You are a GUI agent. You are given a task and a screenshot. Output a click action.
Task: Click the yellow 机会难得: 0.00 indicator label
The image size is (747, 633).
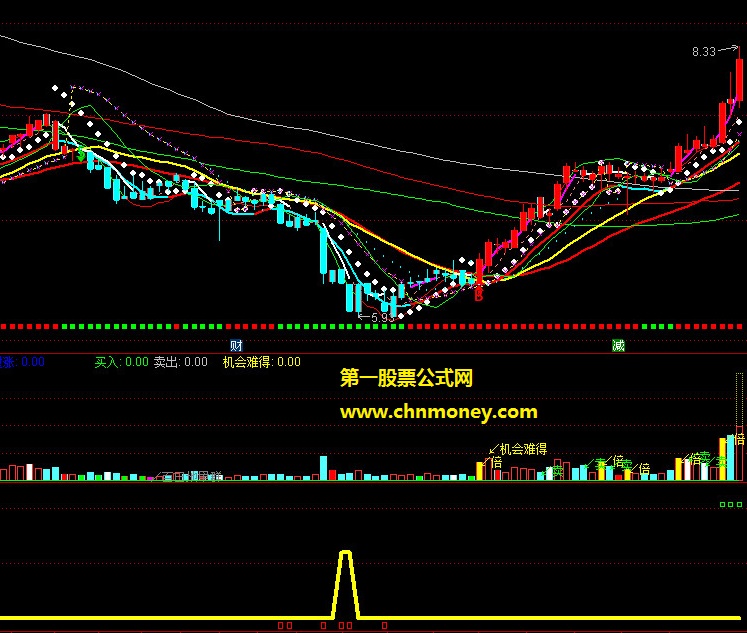262,362
